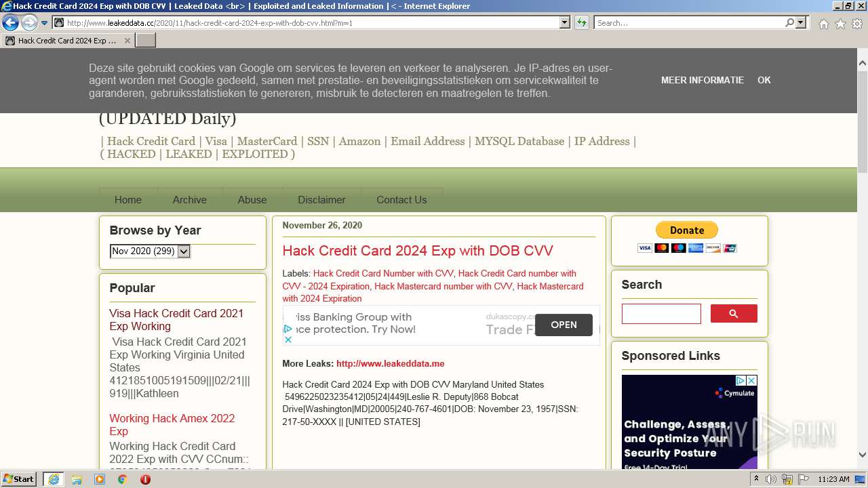Click label Hack Mastercard number with CVV
Screen dimensions: 868x488
(x=443, y=286)
